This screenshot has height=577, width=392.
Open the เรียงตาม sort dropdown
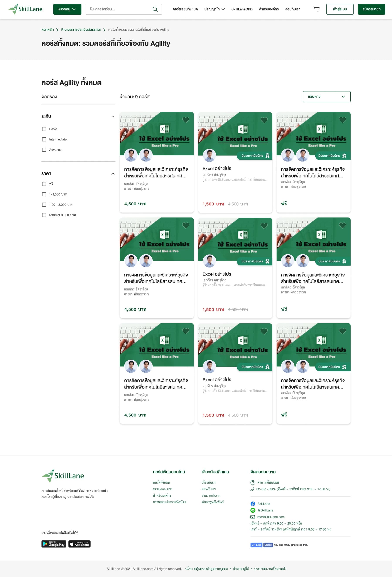pos(326,97)
